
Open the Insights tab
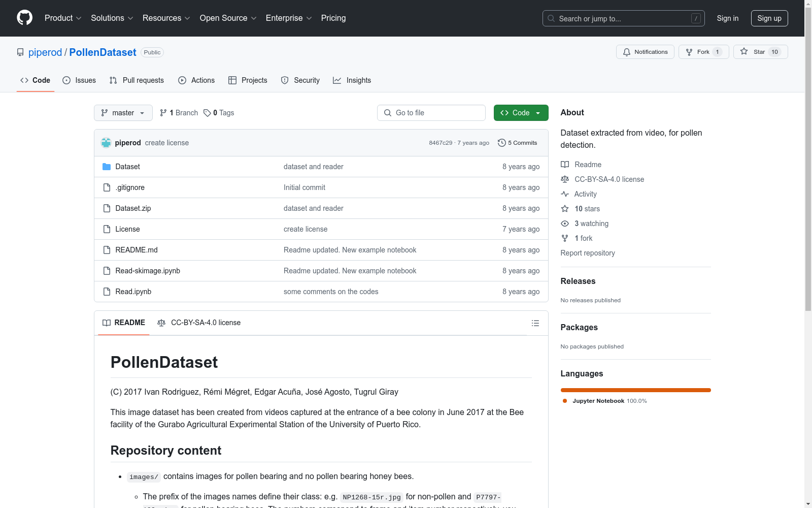352,80
